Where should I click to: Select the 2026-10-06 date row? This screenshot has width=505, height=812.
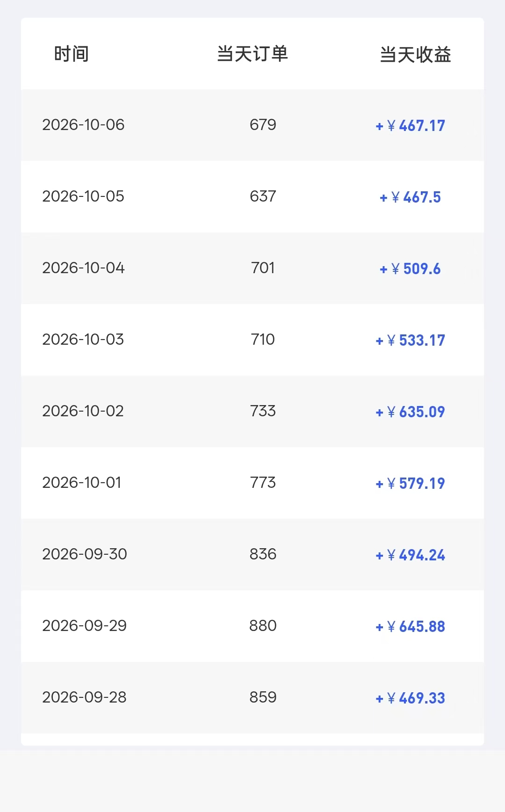252,125
